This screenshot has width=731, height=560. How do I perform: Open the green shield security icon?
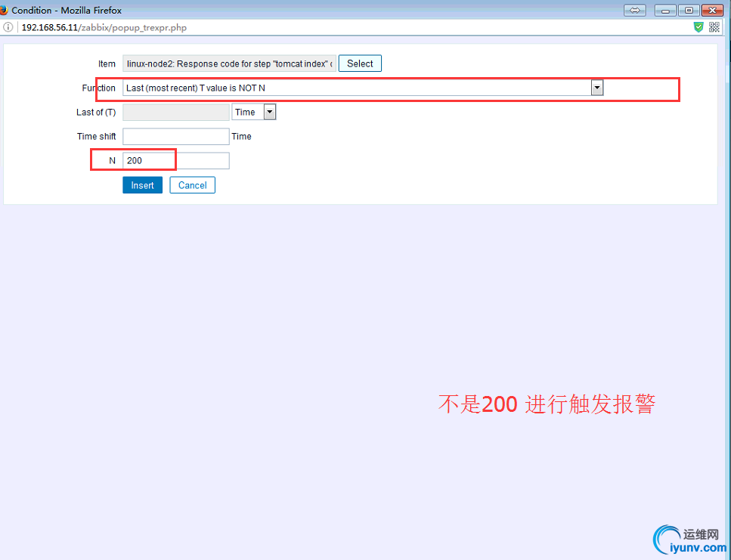[x=698, y=27]
